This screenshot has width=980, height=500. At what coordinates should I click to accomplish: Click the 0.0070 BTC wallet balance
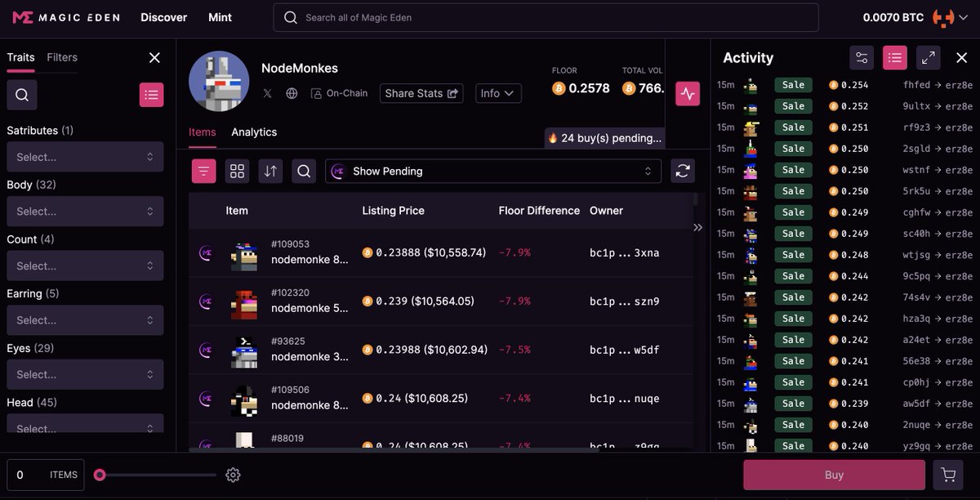[893, 17]
